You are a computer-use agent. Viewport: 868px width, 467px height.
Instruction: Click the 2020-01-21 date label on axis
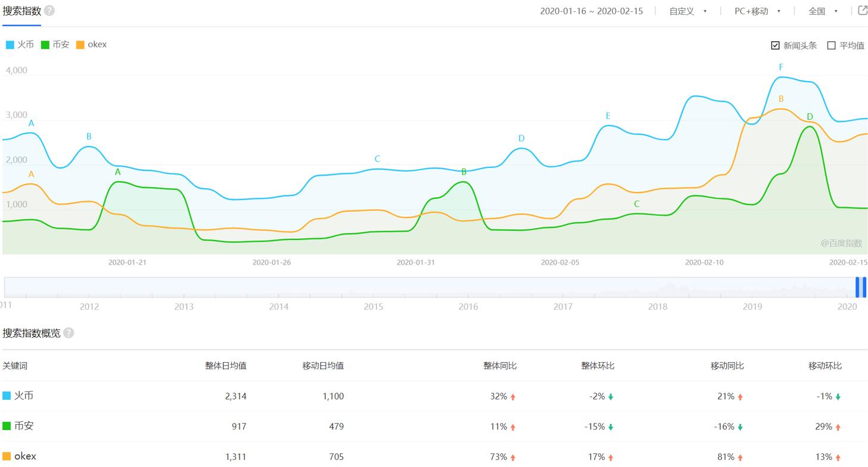pyautogui.click(x=127, y=262)
